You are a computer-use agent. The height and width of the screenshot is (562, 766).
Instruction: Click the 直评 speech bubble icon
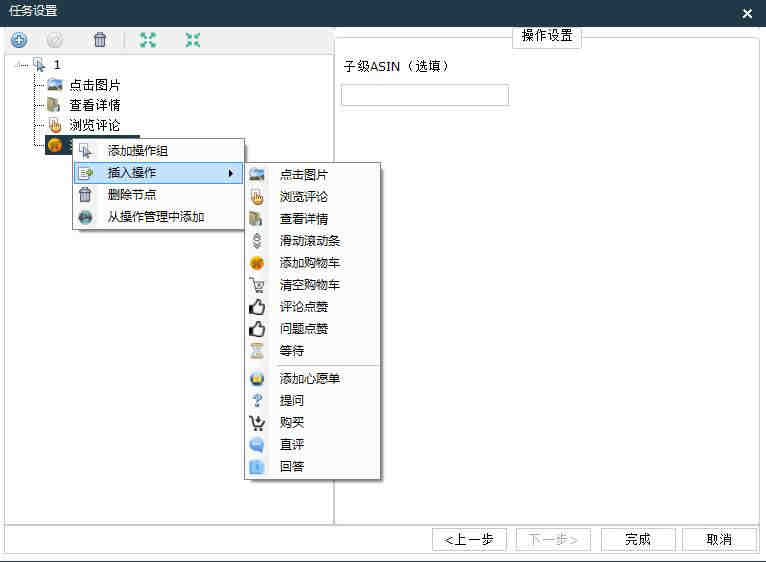[x=257, y=445]
